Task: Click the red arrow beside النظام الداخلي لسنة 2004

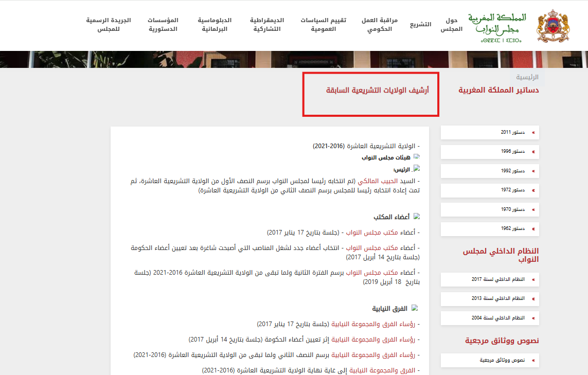Action: pos(533,318)
